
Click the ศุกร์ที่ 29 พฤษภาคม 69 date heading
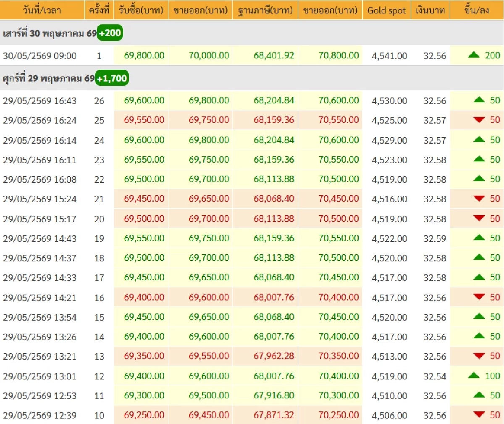49,79
